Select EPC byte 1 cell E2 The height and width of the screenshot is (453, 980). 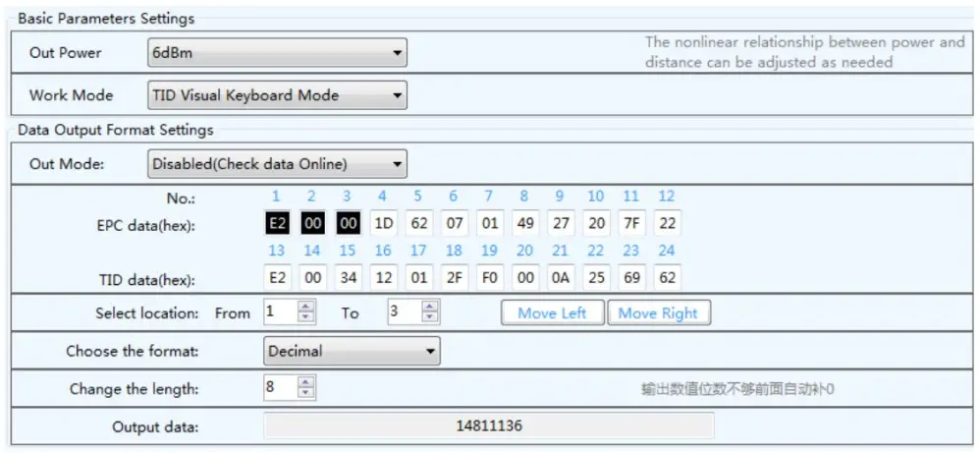coord(277,223)
